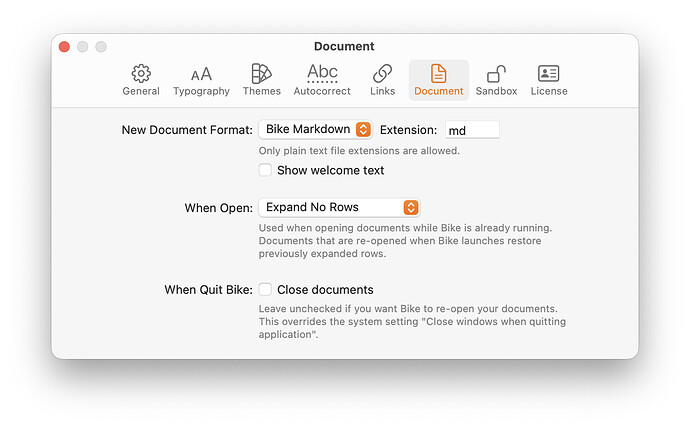Click the Autocorrect Abc icon
This screenshot has width=690, height=427.
[x=322, y=72]
